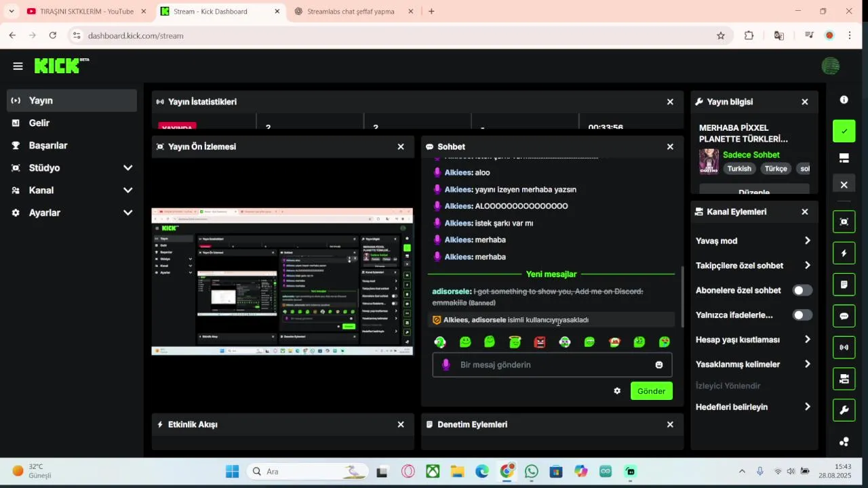
Task: Reload the page in the browser
Action: click(x=53, y=35)
